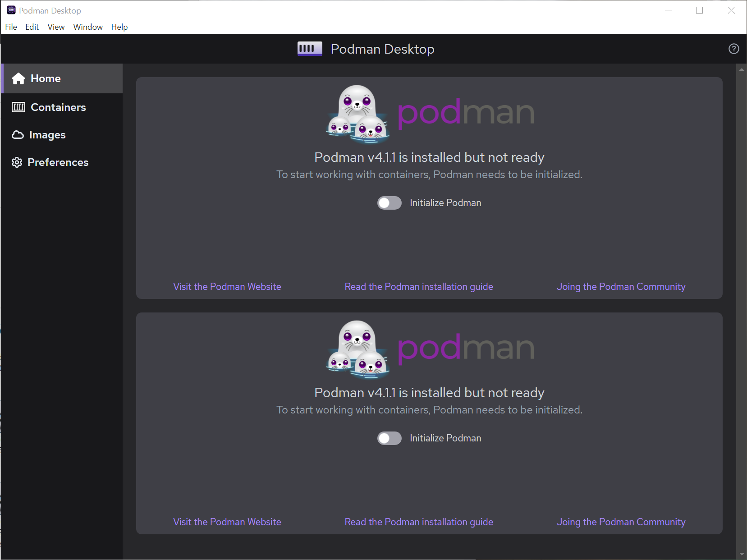Open the Window menu

tap(87, 27)
